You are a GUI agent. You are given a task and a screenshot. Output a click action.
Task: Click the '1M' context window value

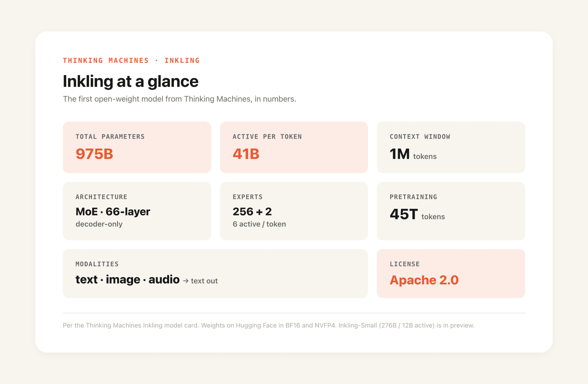click(399, 154)
